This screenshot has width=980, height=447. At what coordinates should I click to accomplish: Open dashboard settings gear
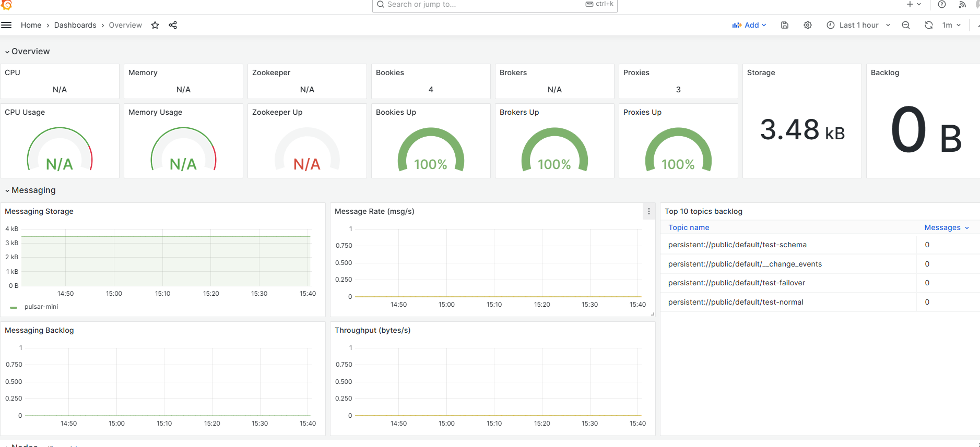808,25
